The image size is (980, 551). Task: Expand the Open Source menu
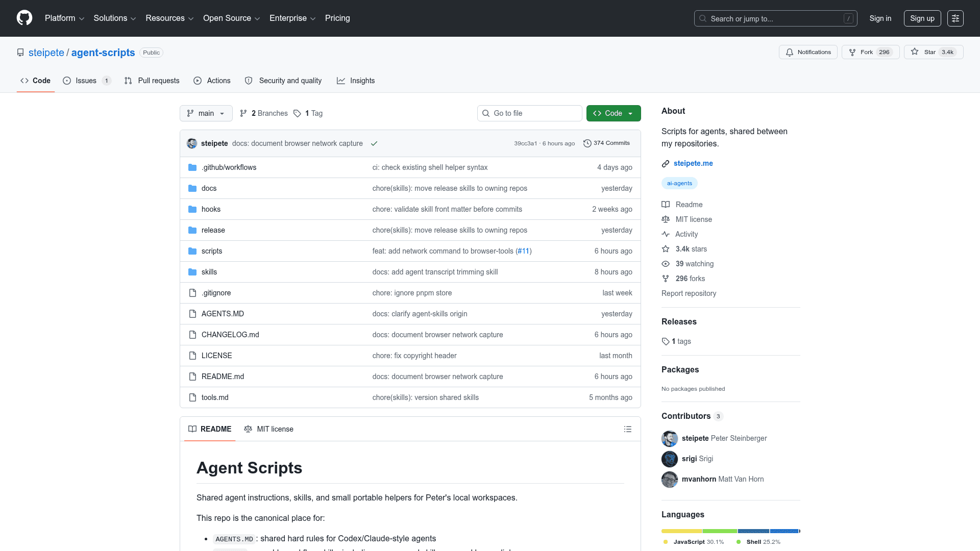[232, 18]
